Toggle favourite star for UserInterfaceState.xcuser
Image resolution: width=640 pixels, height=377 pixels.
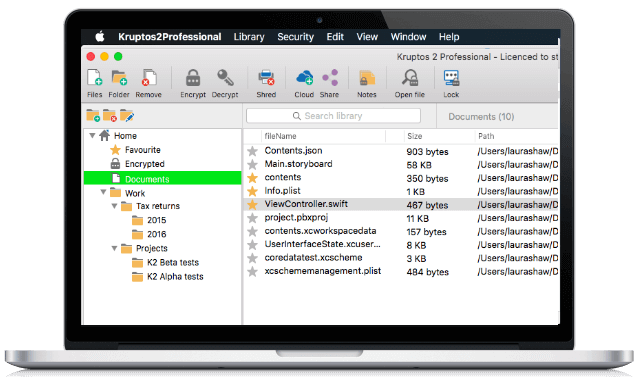coord(253,245)
